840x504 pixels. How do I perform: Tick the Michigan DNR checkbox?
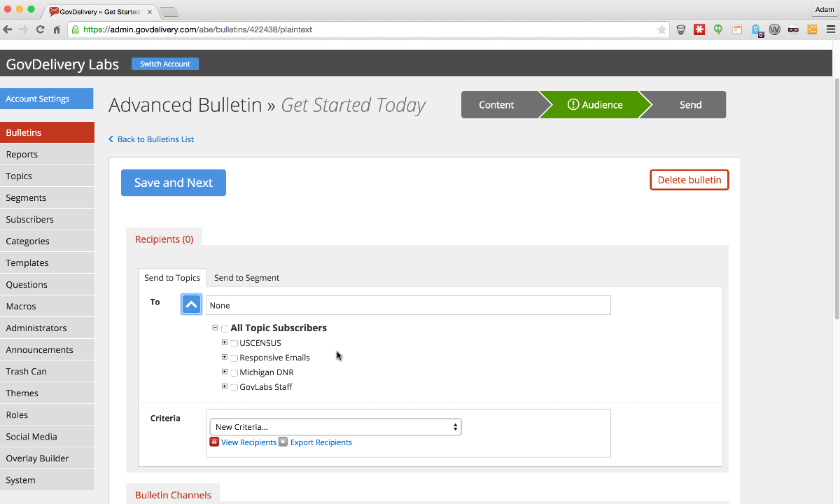[x=234, y=373]
